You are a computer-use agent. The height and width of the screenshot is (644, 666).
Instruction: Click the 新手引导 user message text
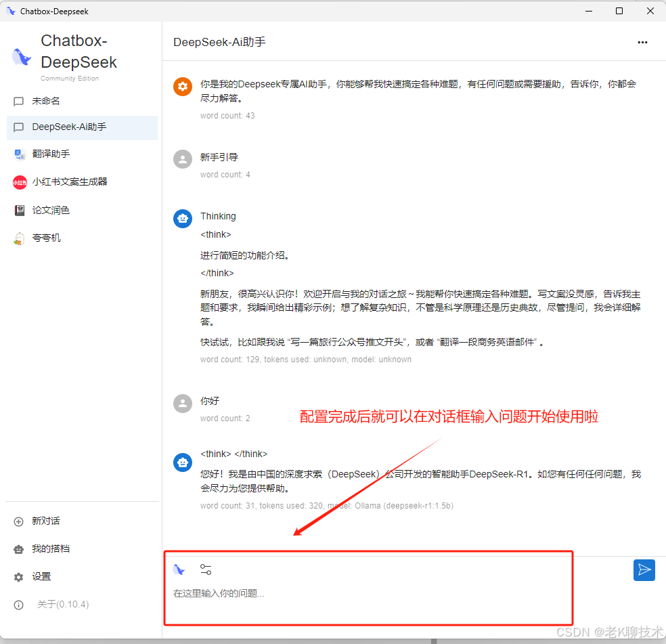click(x=219, y=157)
